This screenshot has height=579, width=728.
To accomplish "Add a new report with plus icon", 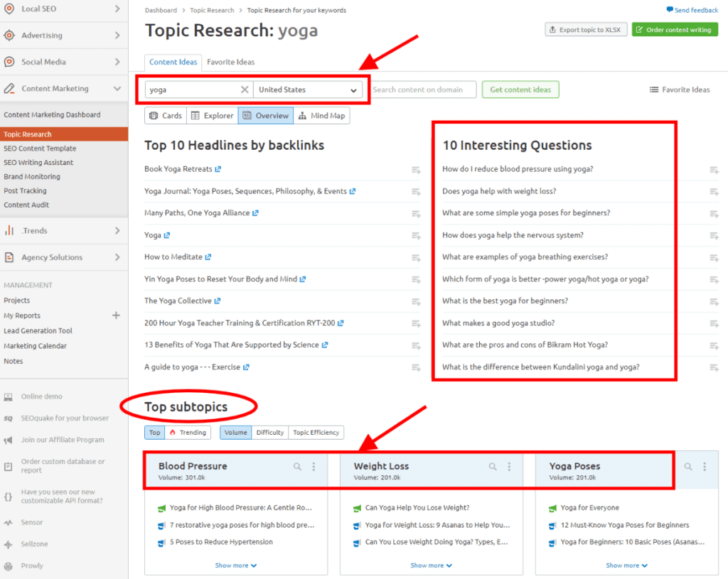I will [x=116, y=315].
